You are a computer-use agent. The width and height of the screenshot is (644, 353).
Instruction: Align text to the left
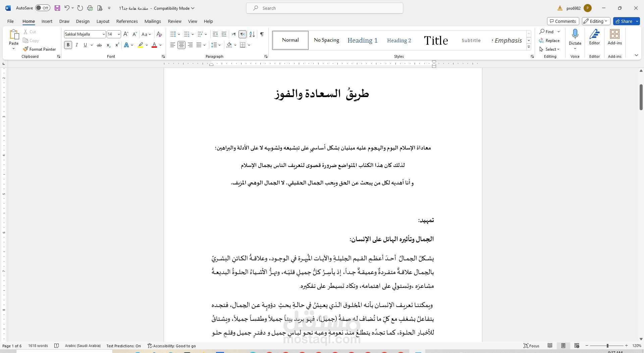pos(172,45)
